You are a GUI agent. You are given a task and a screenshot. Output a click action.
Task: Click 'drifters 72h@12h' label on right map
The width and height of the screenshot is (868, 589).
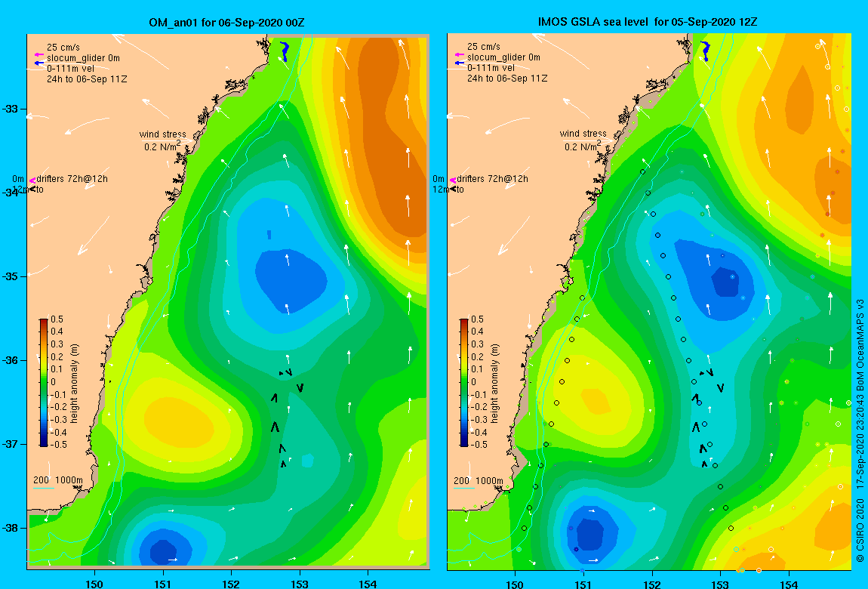coord(492,179)
